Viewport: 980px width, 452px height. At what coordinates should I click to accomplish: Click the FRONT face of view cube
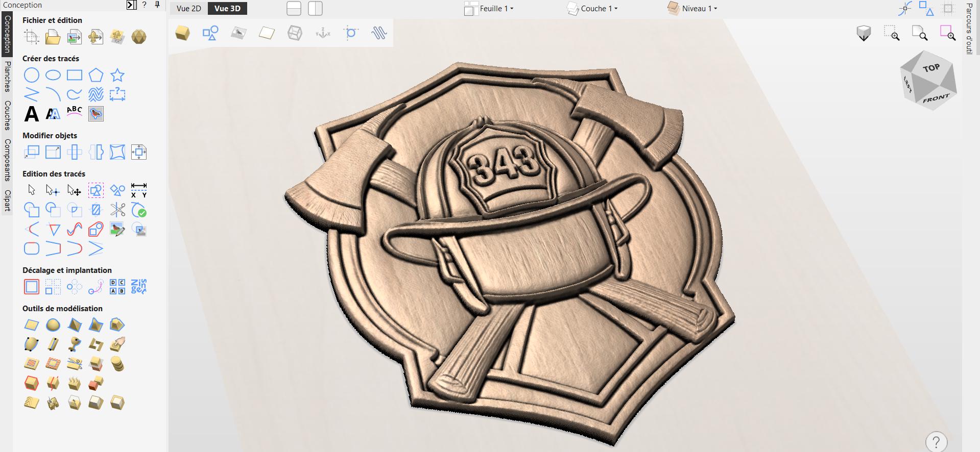(x=936, y=98)
